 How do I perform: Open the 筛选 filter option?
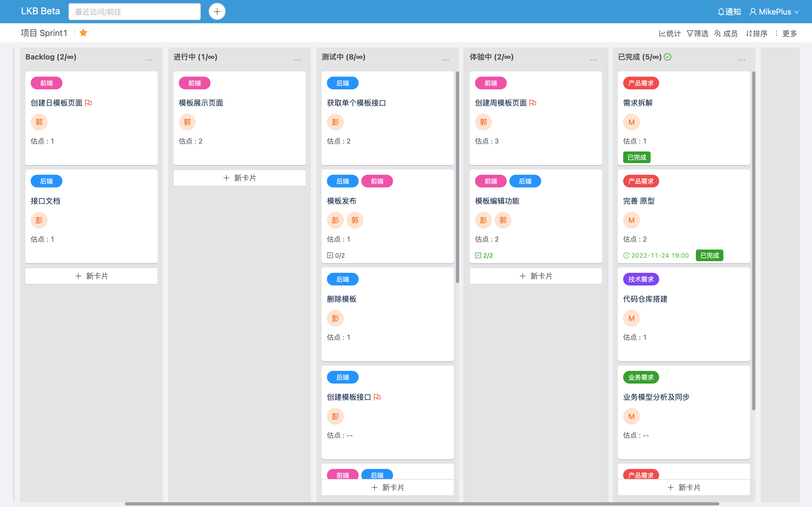[697, 33]
